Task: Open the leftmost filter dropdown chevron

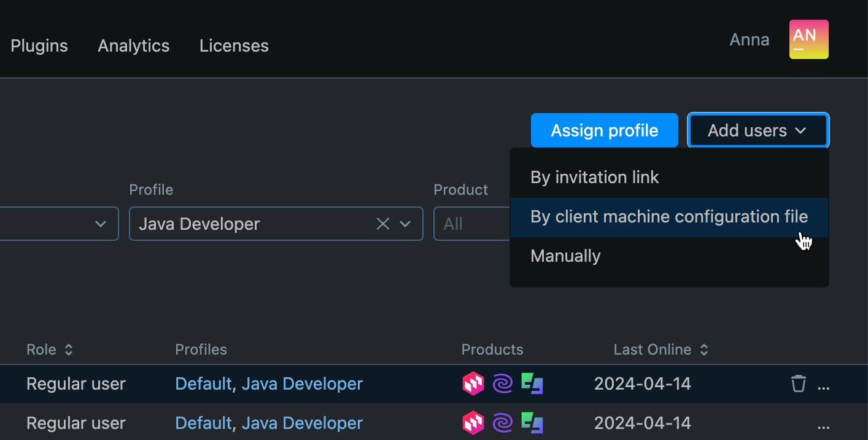Action: (x=101, y=224)
